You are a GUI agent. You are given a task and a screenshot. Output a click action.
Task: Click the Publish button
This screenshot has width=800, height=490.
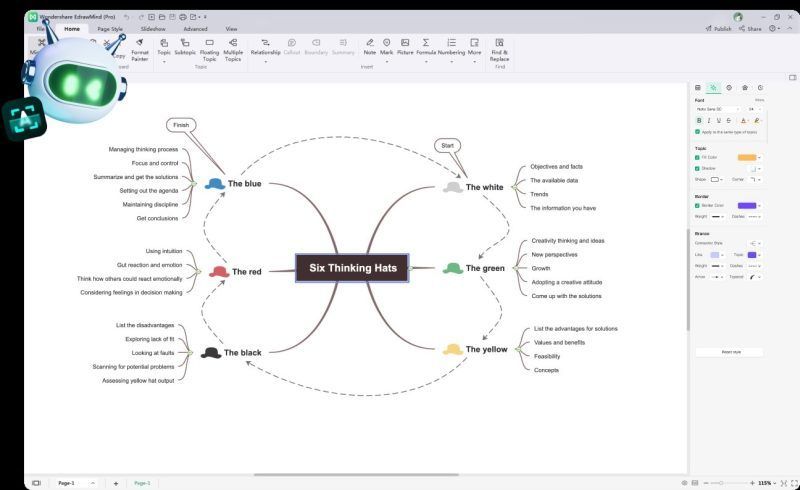[718, 29]
